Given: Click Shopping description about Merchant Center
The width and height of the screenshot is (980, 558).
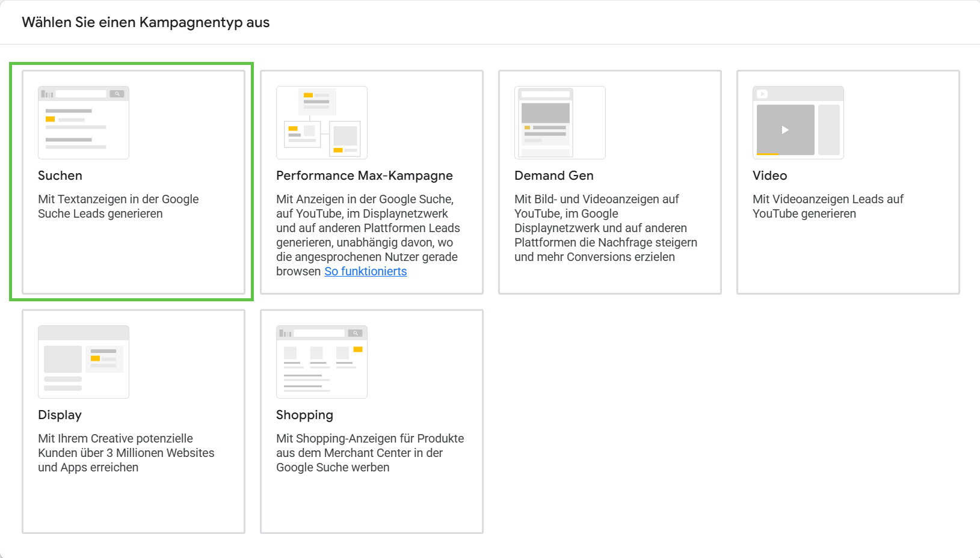Looking at the screenshot, I should click(369, 453).
